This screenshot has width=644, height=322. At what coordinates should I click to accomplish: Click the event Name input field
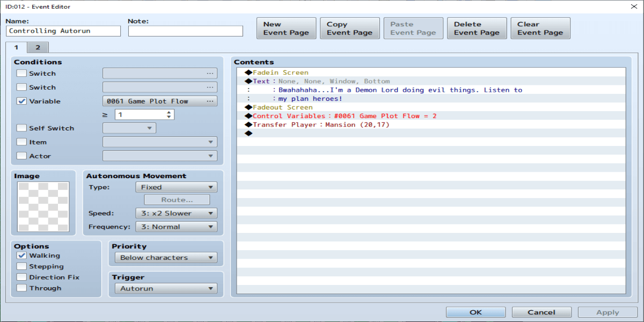(63, 31)
